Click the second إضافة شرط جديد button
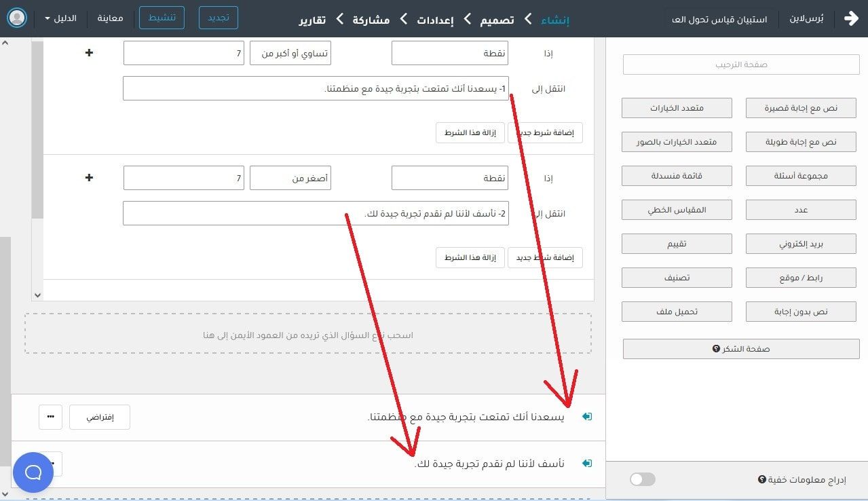 coord(546,258)
